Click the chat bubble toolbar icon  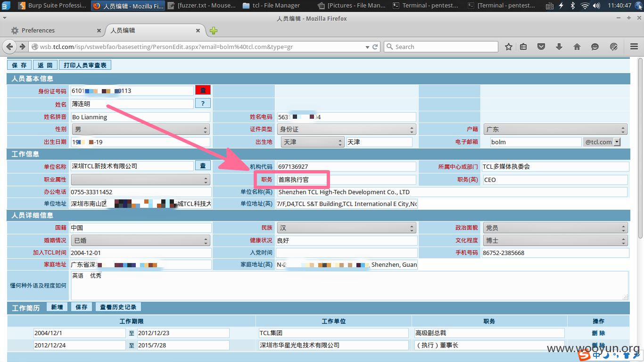(x=595, y=47)
